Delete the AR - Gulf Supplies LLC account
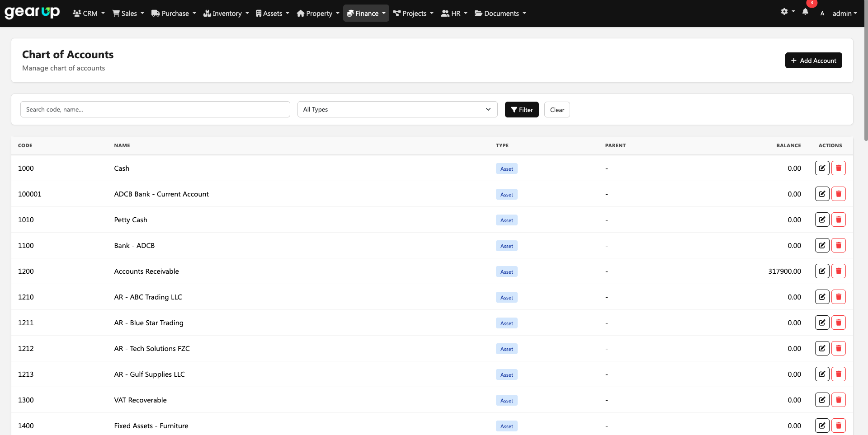 point(839,374)
